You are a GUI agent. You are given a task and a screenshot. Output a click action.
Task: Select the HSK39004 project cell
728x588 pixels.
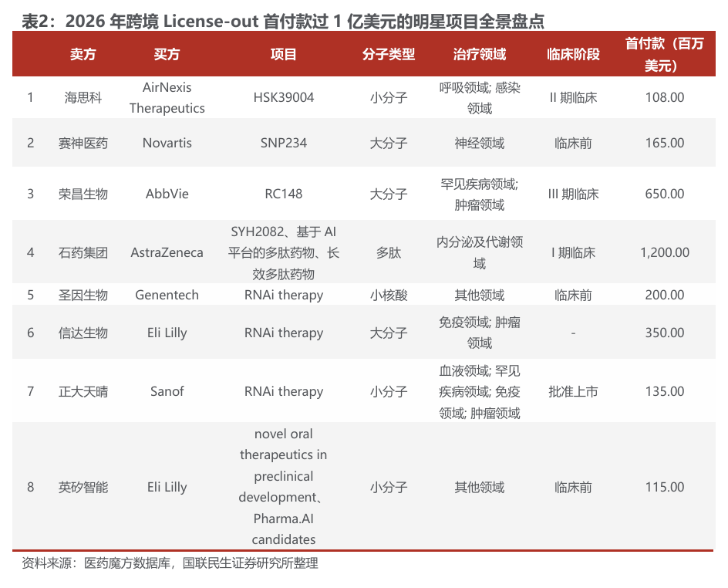click(283, 98)
